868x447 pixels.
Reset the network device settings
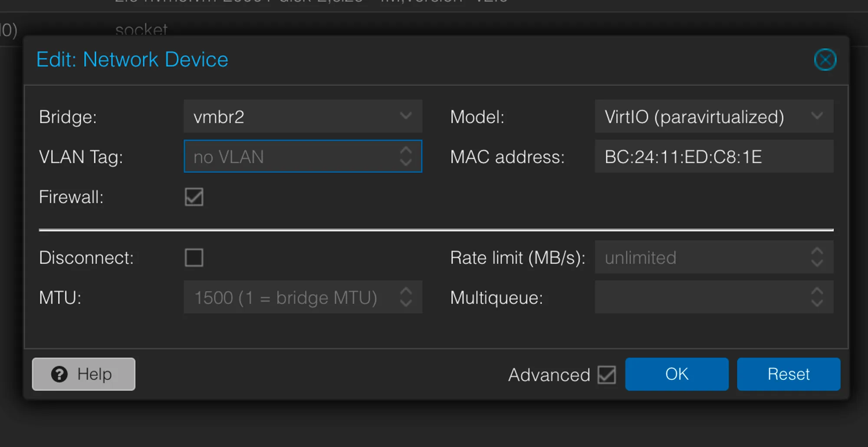[789, 374]
